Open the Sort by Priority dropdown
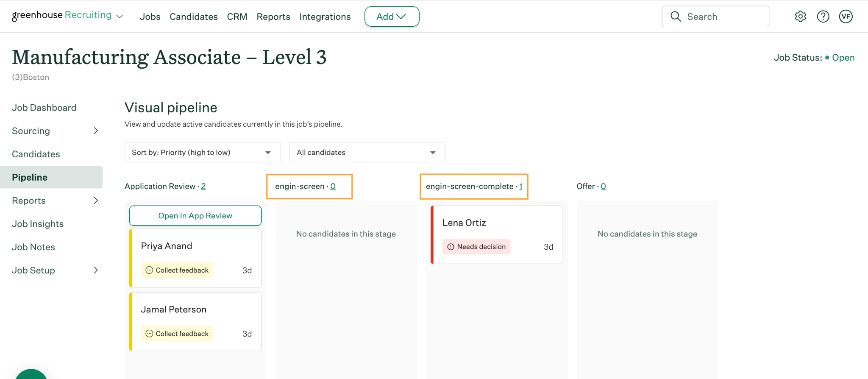868x379 pixels. tap(202, 152)
